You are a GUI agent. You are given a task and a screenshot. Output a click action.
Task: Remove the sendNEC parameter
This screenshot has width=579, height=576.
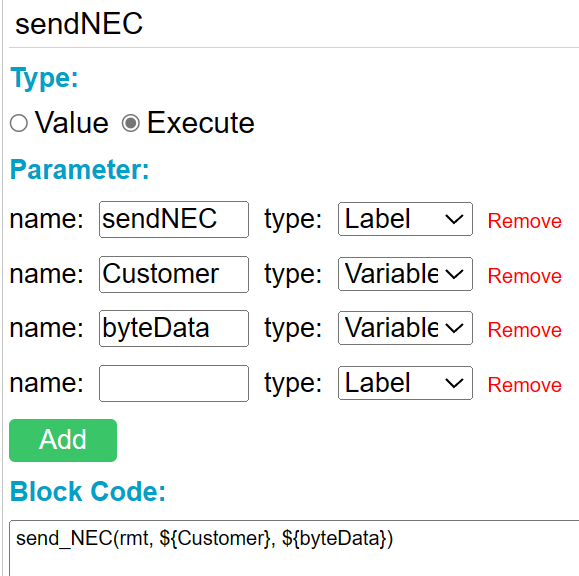coord(524,221)
